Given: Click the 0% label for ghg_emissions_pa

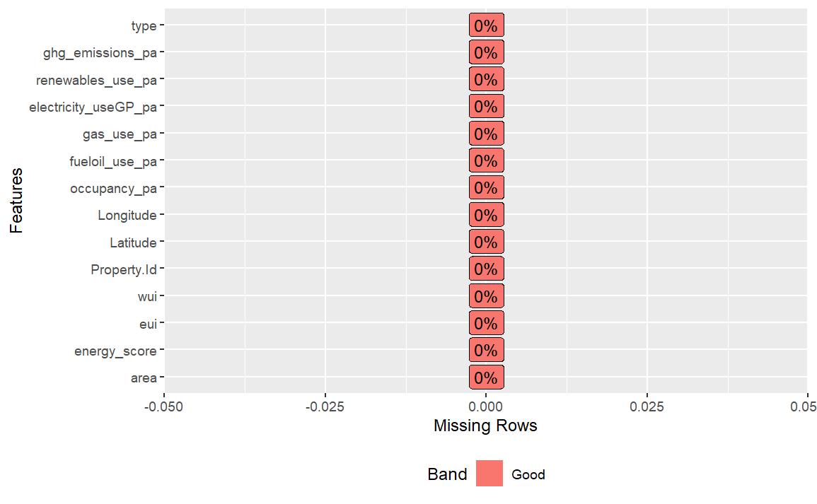Looking at the screenshot, I should [x=486, y=53].
